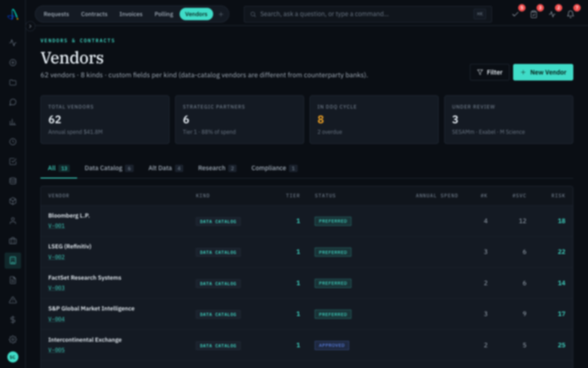Open the bar chart icon in the sidebar

coord(13,122)
